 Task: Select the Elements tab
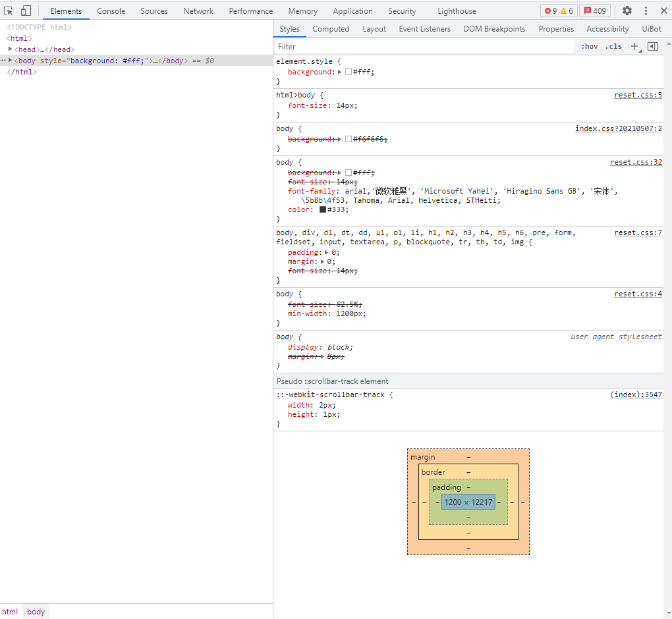[x=66, y=11]
